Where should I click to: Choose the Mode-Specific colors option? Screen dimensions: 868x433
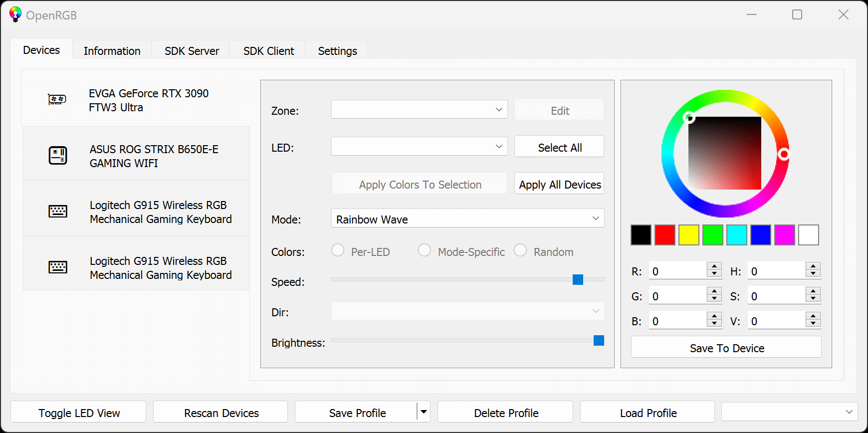click(425, 250)
